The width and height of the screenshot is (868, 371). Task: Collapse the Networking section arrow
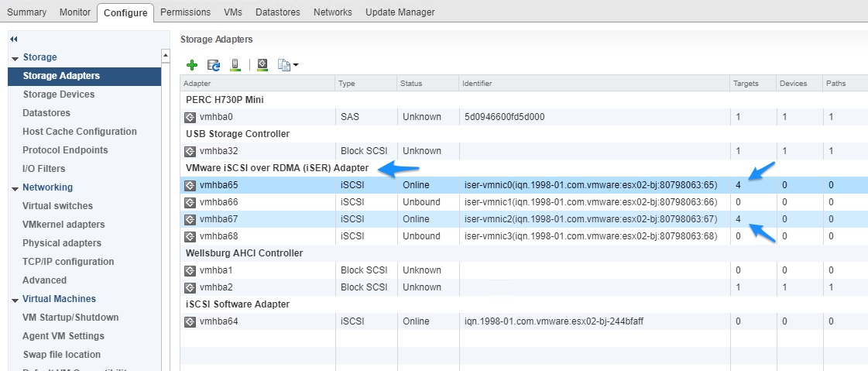tap(15, 188)
